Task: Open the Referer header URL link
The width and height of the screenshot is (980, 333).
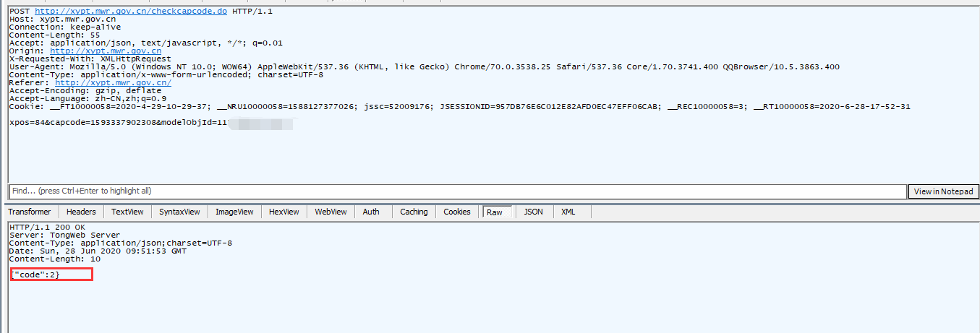Action: pos(113,82)
